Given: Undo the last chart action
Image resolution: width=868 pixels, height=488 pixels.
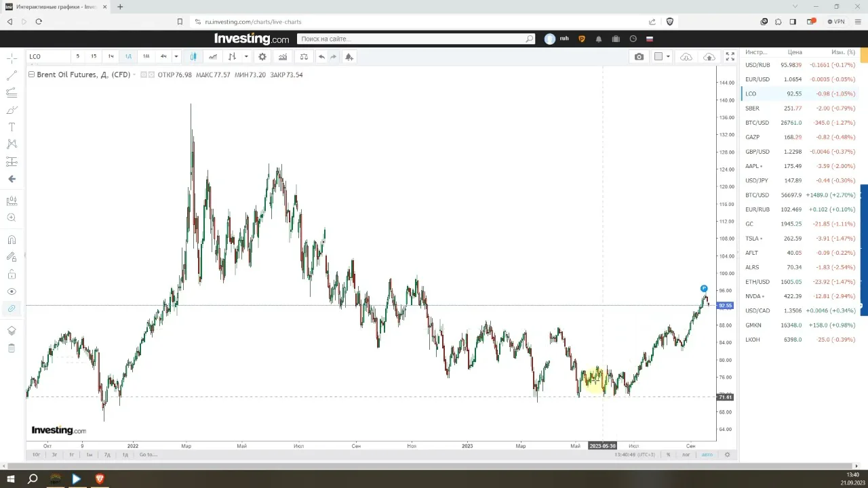Looking at the screenshot, I should (321, 57).
